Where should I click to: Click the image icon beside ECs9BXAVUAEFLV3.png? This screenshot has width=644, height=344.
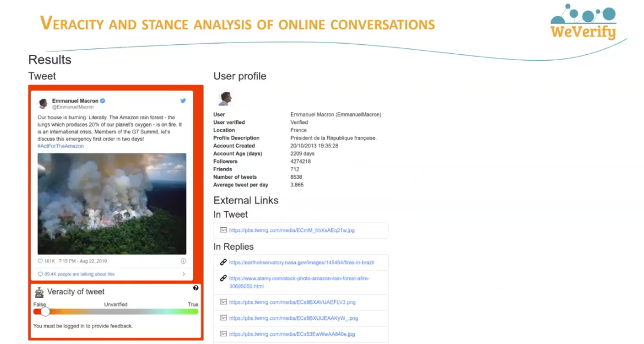[x=223, y=302]
